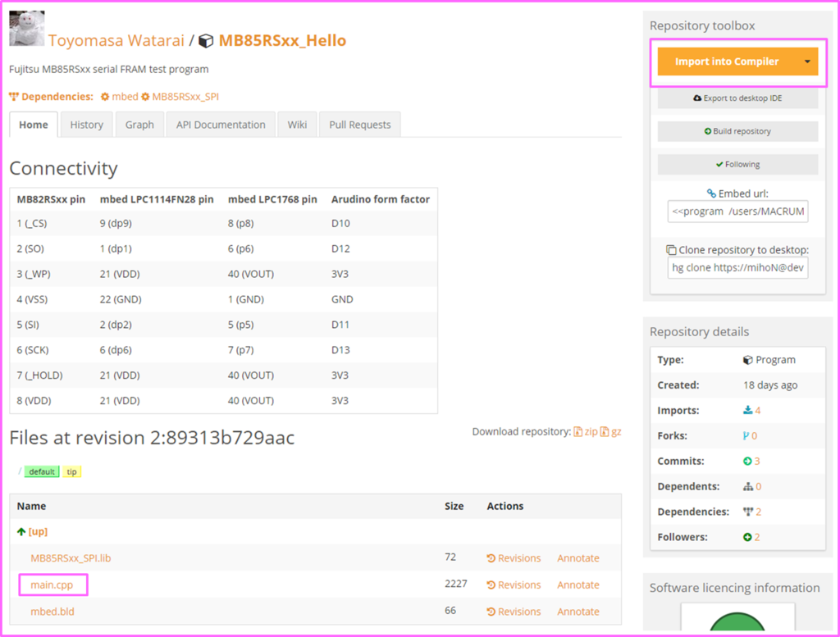The height and width of the screenshot is (637, 840).
Task: Click the Build repository button
Action: (737, 132)
